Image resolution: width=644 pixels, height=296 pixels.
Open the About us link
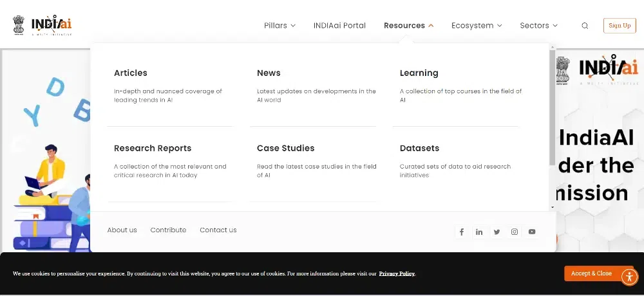pos(122,230)
